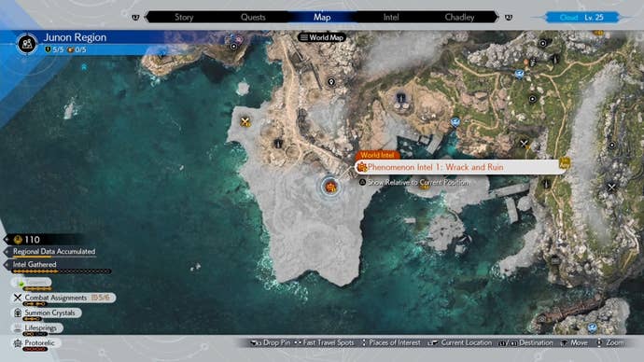Image resolution: width=644 pixels, height=362 pixels.
Task: Click the Summon Crystals shrine icon
Action: [x=18, y=313]
